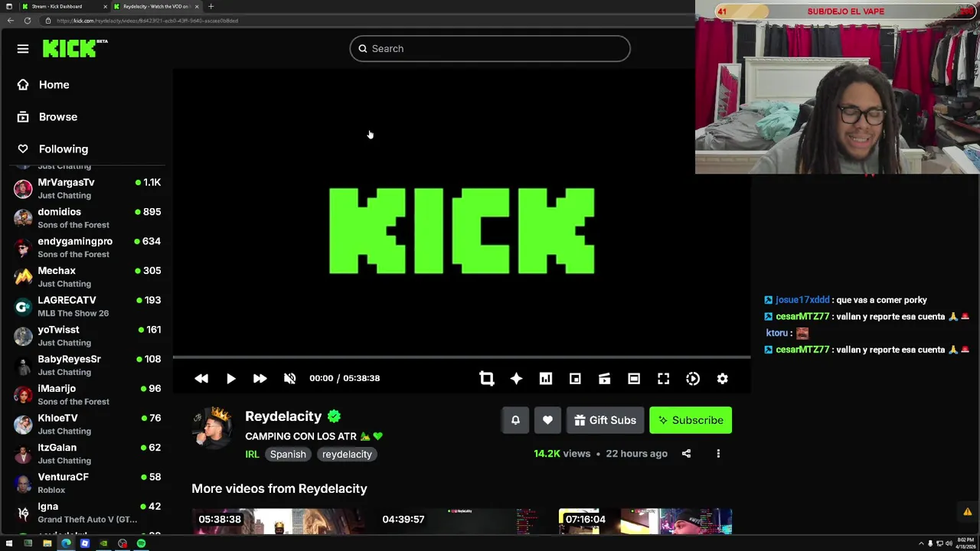The width and height of the screenshot is (980, 551).
Task: Follow Reydelacity with the heart button
Action: coord(547,420)
